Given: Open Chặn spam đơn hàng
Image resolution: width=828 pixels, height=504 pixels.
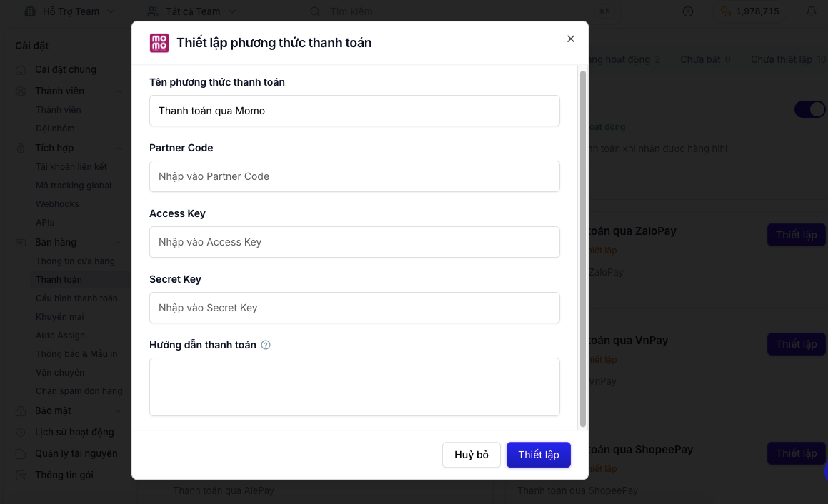Looking at the screenshot, I should (x=79, y=391).
